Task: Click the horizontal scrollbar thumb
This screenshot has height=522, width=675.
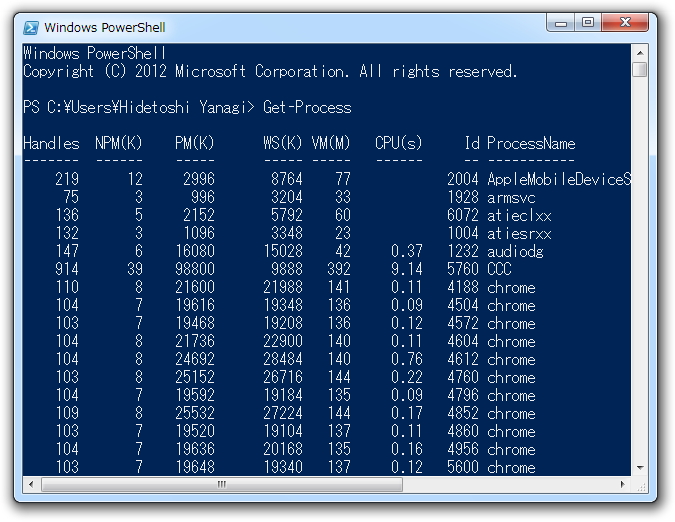Action: click(222, 485)
